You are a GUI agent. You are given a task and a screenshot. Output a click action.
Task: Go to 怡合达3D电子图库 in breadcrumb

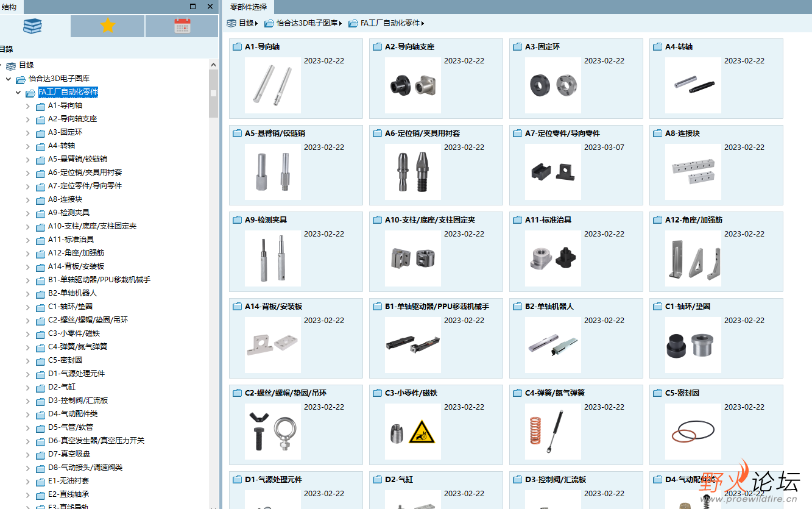coord(307,23)
